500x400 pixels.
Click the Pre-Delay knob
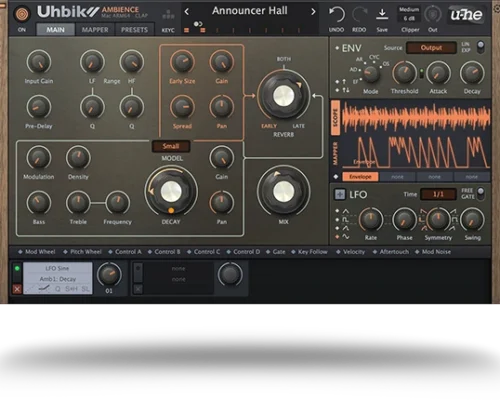coord(39,107)
